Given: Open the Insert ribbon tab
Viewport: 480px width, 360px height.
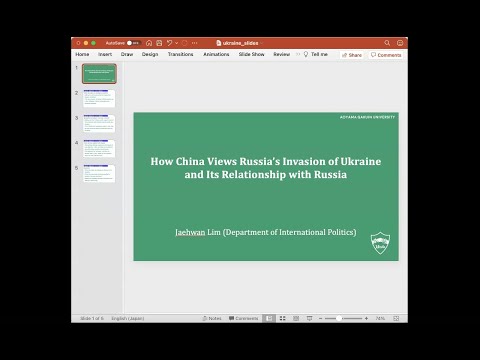Looking at the screenshot, I should 105,54.
